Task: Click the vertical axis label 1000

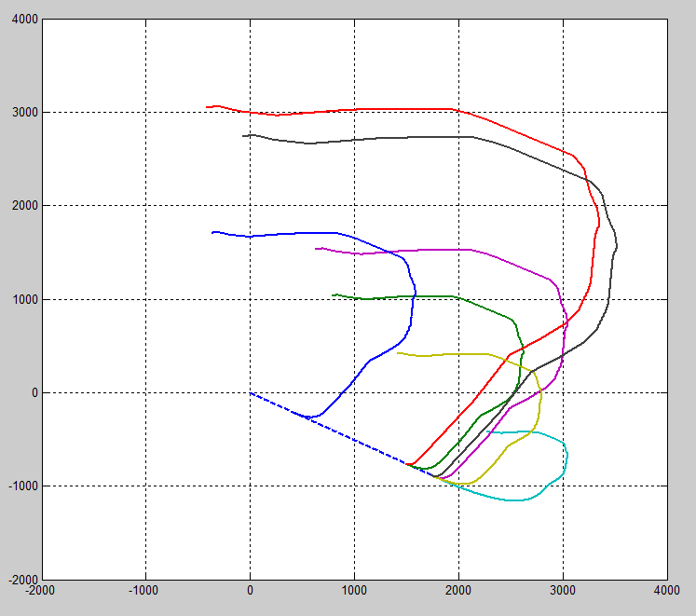Action: 25,299
